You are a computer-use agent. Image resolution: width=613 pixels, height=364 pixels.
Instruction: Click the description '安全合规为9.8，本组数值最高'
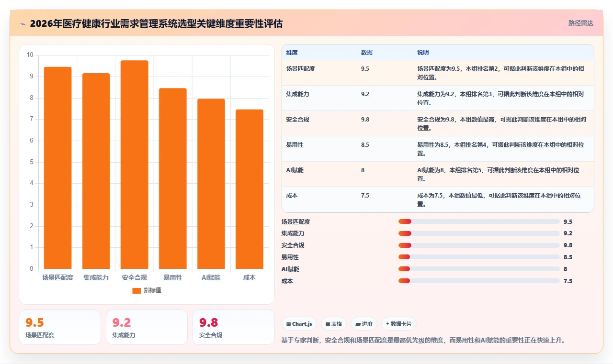[456, 120]
